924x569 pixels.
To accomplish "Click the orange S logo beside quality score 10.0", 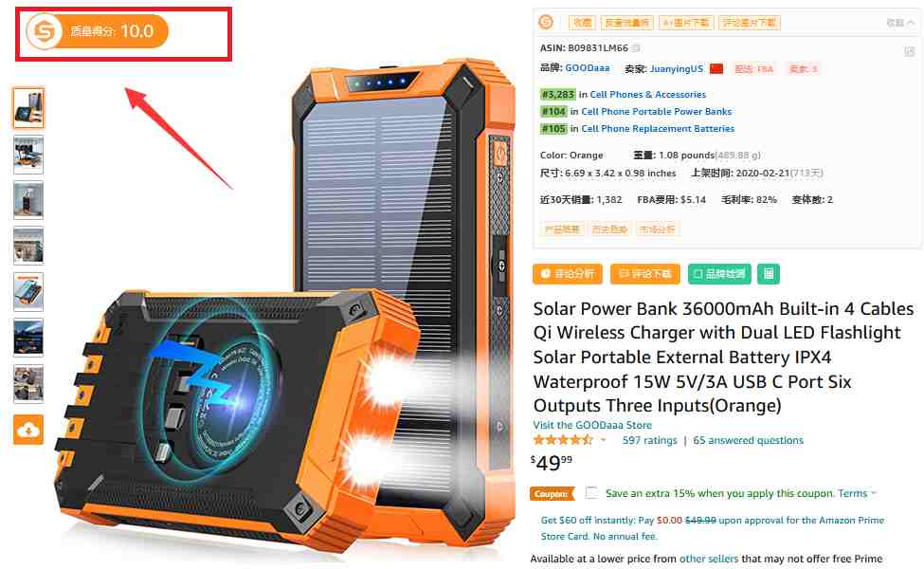I will pos(45,31).
